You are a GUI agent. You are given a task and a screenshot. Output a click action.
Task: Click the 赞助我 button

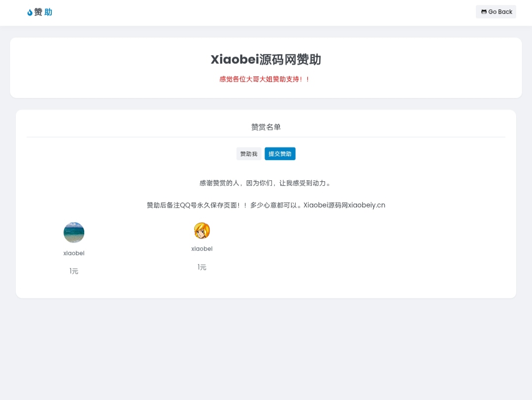(249, 154)
